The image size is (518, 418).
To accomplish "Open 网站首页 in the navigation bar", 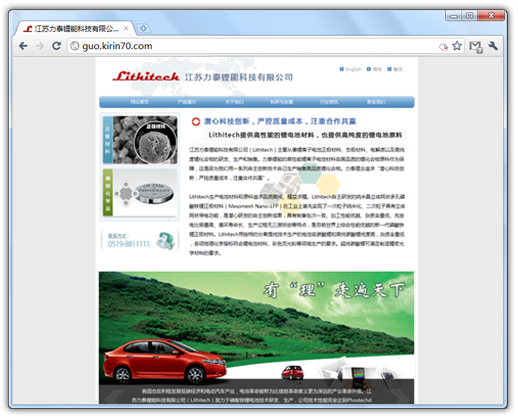I will pos(139,102).
